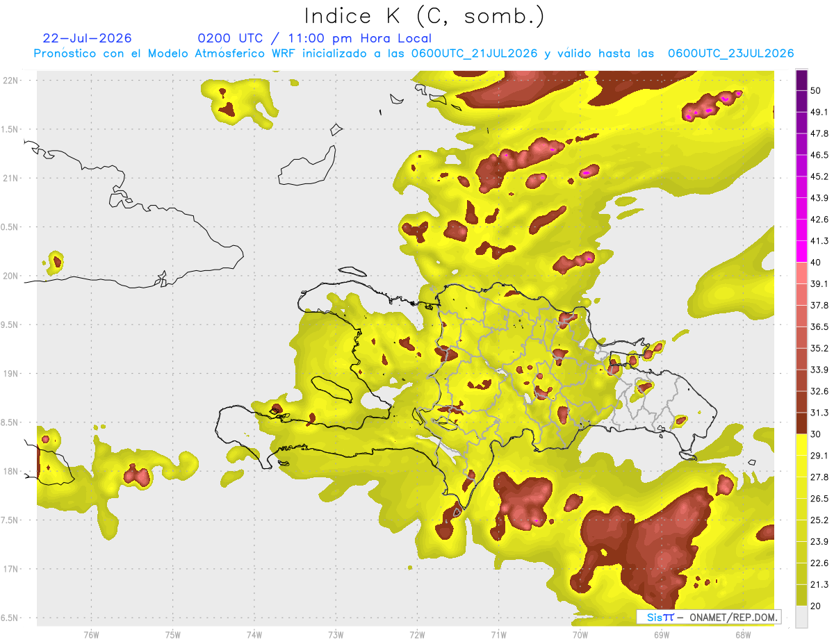834x644 pixels.
Task: Click the '36.5' colorbar value
Action: [819, 327]
